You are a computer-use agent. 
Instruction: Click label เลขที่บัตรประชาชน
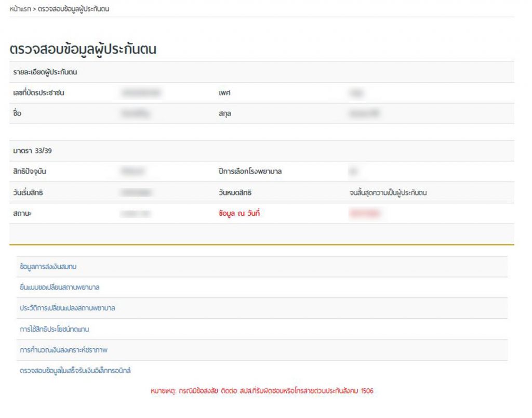coord(38,93)
